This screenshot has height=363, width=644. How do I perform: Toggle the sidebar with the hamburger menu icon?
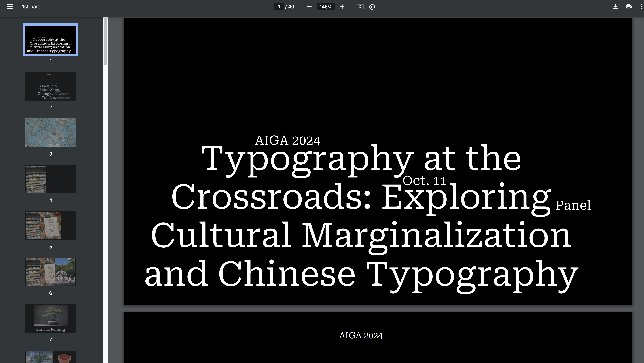coord(10,7)
